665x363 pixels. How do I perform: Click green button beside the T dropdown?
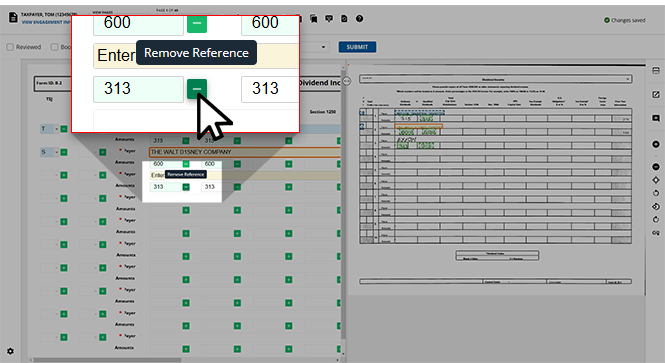[x=64, y=128]
